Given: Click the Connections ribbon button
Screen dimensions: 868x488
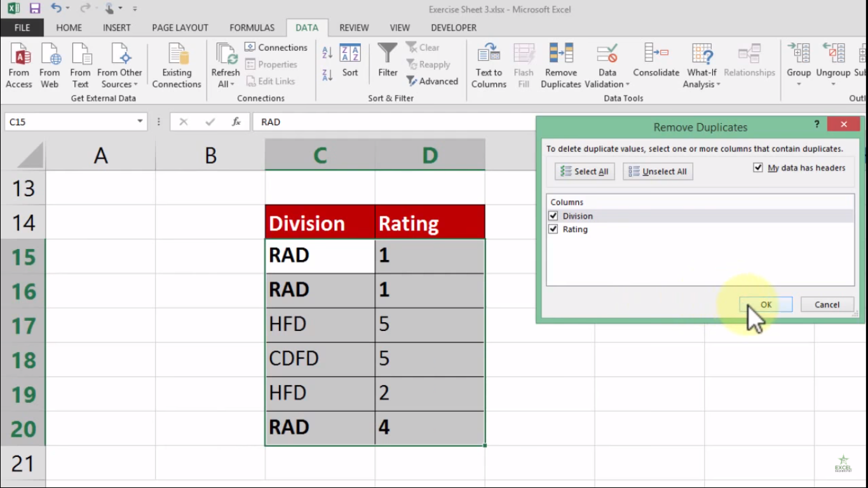Looking at the screenshot, I should click(x=276, y=48).
